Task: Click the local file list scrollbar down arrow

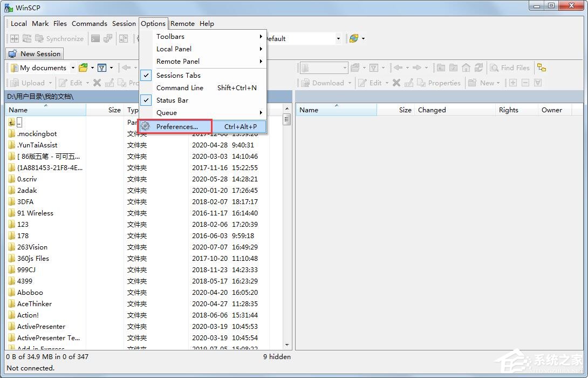Action: coord(286,345)
